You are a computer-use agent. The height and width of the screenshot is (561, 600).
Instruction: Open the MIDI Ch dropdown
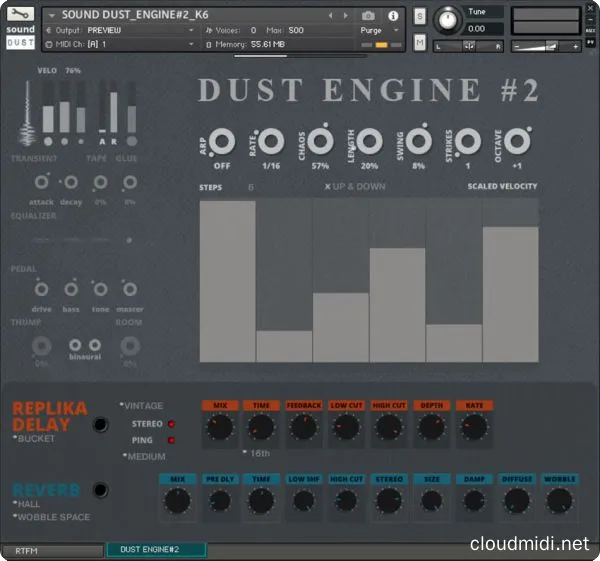click(x=121, y=44)
